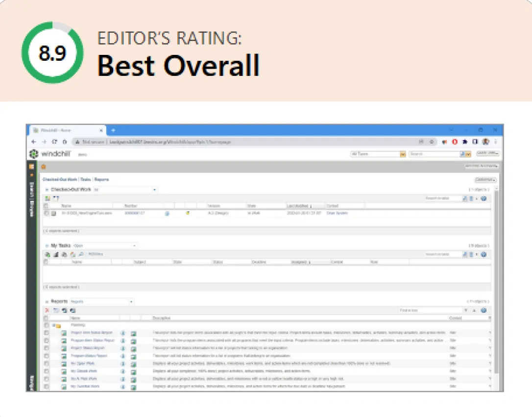Image resolution: width=532 pixels, height=417 pixels.
Task: Toggle select-all checkbox in My Tasks header
Action: 47,262
